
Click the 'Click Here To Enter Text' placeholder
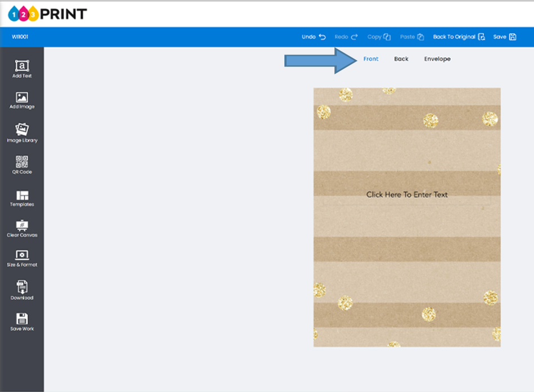[x=407, y=195]
